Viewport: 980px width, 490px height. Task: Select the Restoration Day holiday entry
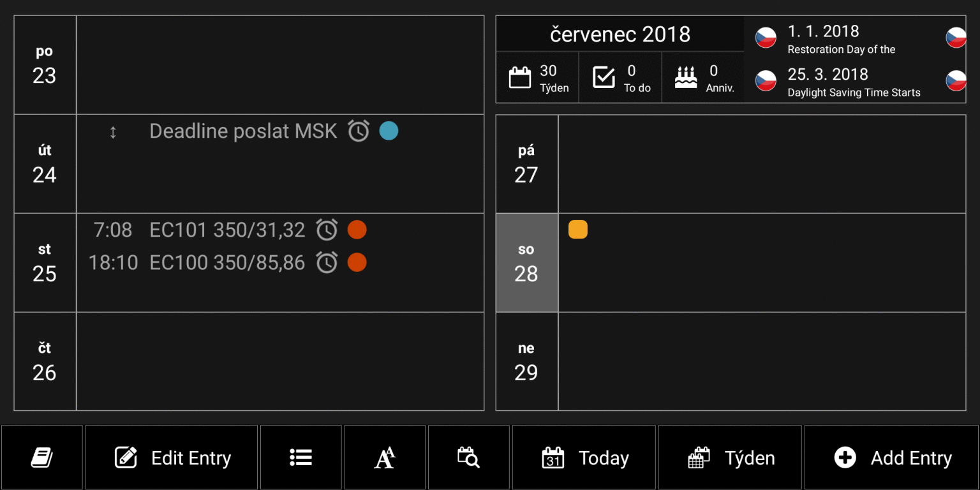tap(841, 39)
